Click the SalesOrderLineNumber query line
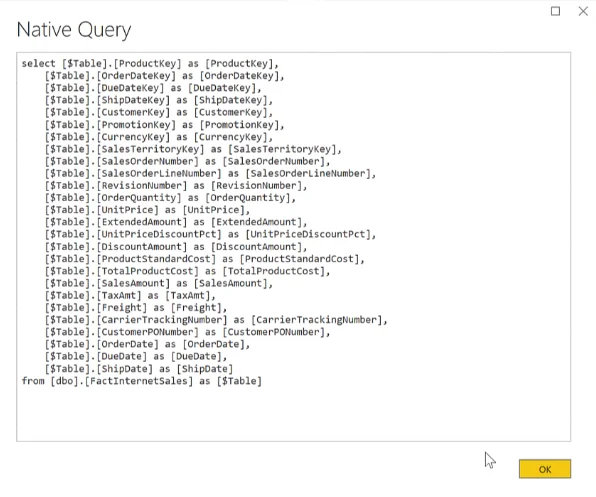The width and height of the screenshot is (596, 497). click(x=210, y=173)
